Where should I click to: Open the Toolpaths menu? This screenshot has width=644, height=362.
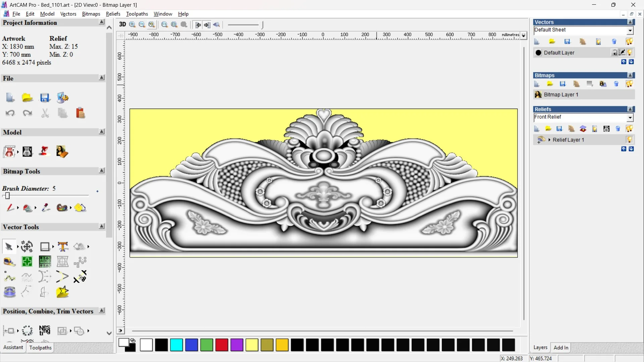[137, 14]
